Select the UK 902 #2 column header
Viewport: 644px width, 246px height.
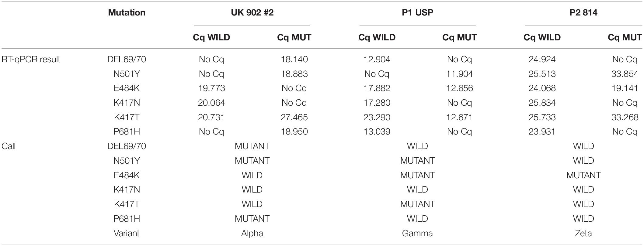point(252,12)
